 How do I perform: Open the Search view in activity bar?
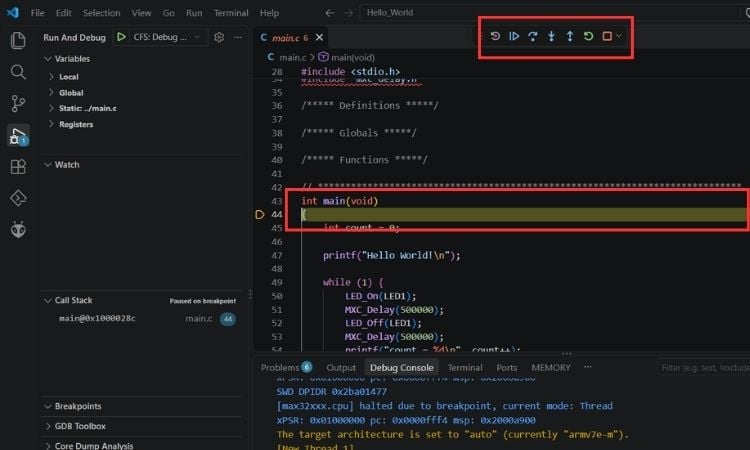pos(18,72)
